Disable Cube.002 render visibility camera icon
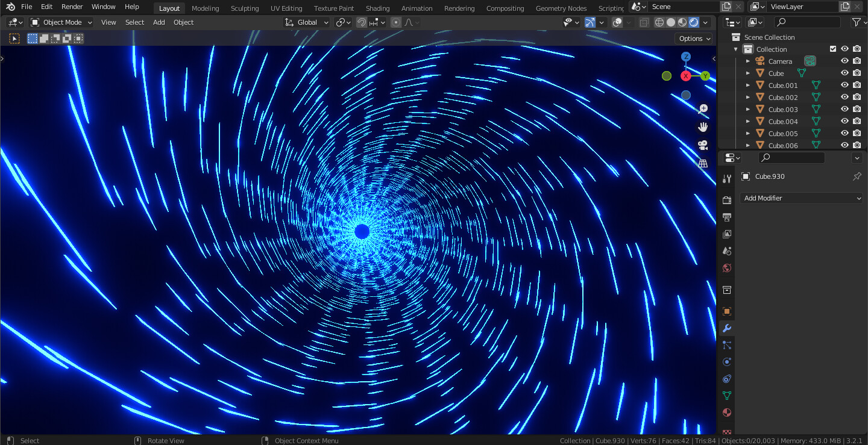Screen dimensions: 868x445 point(857,97)
